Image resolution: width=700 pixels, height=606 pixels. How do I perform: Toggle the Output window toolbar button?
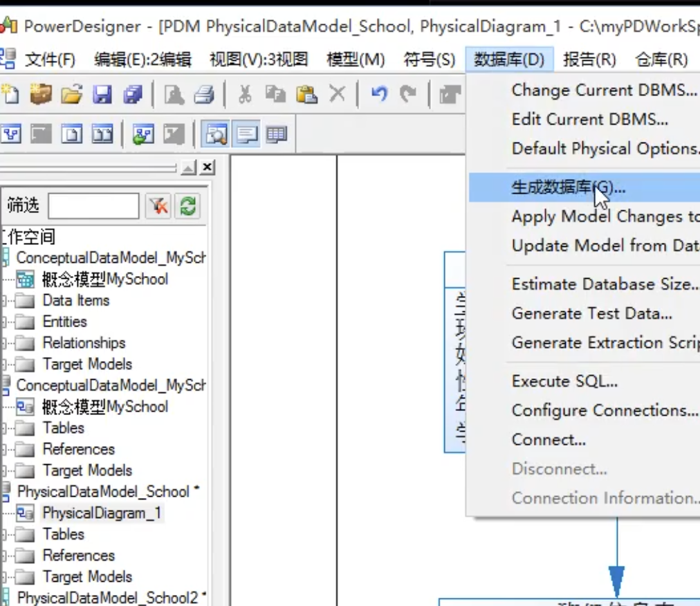click(x=246, y=134)
